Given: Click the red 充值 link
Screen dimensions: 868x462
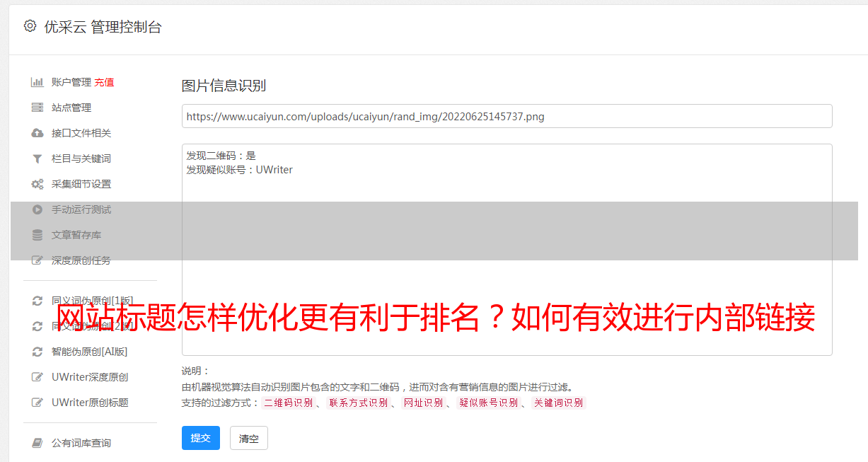Looking at the screenshot, I should pos(104,82).
